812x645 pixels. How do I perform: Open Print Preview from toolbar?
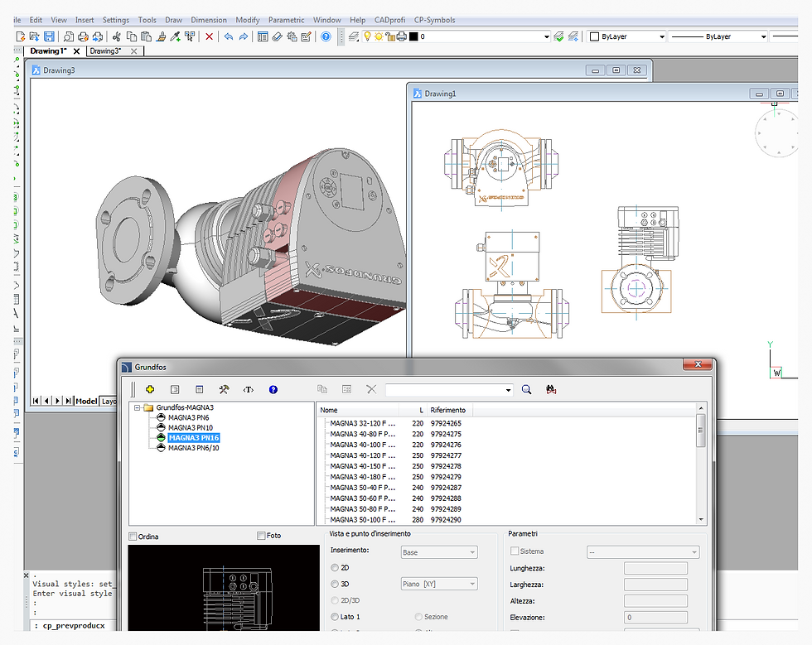pos(68,36)
